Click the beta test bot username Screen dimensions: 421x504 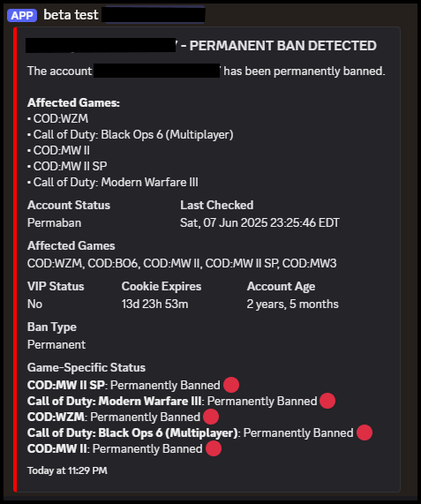pyautogui.click(x=71, y=15)
